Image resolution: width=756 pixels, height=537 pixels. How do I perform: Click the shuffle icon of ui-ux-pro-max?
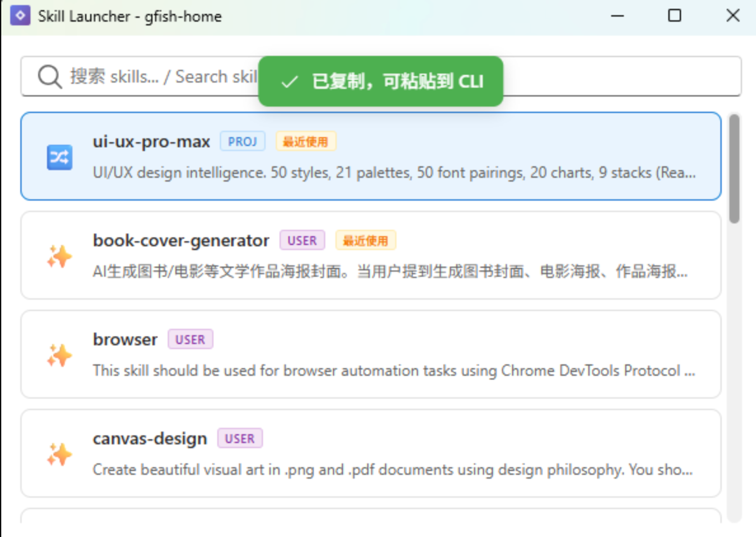pos(60,157)
